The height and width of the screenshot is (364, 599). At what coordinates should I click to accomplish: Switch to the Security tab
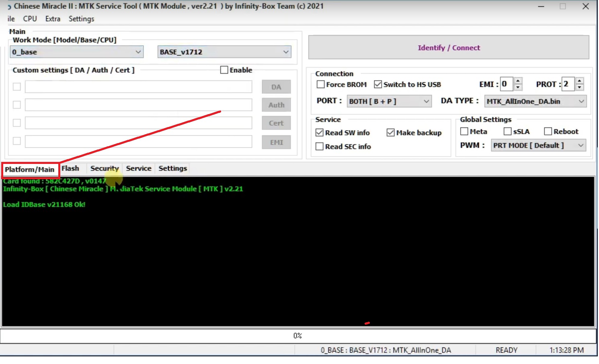point(105,168)
